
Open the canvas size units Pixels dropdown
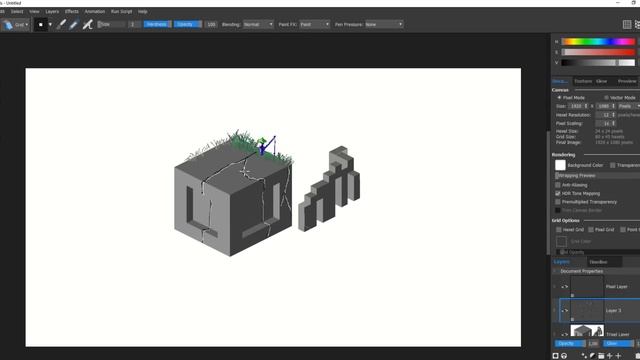coord(629,106)
